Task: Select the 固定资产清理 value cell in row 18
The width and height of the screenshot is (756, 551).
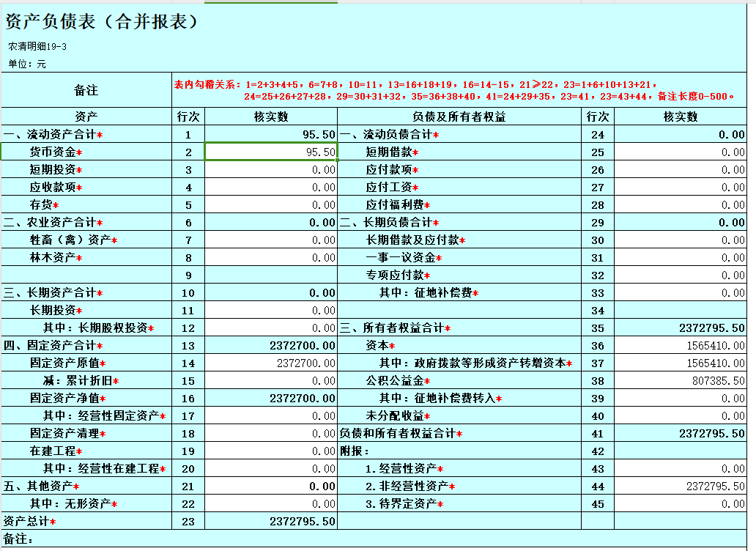Action: (x=271, y=433)
